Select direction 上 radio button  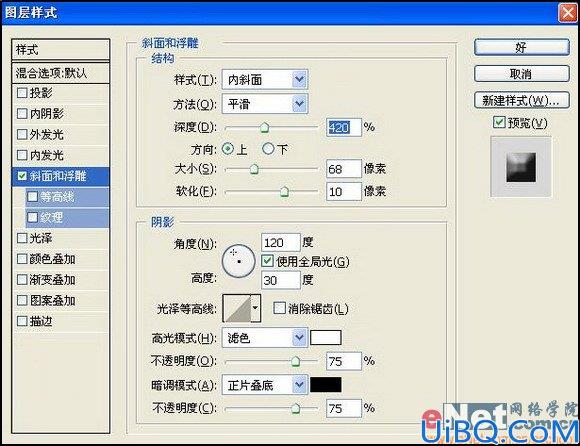click(228, 149)
